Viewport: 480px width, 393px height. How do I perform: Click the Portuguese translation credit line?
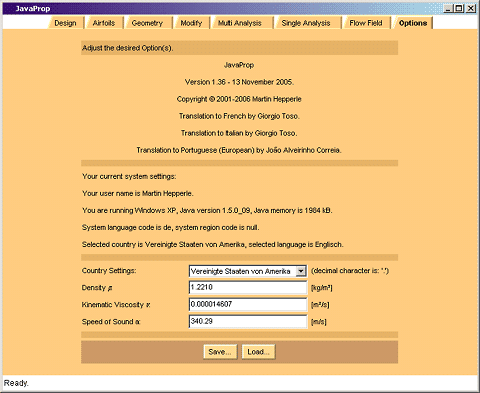pos(239,150)
